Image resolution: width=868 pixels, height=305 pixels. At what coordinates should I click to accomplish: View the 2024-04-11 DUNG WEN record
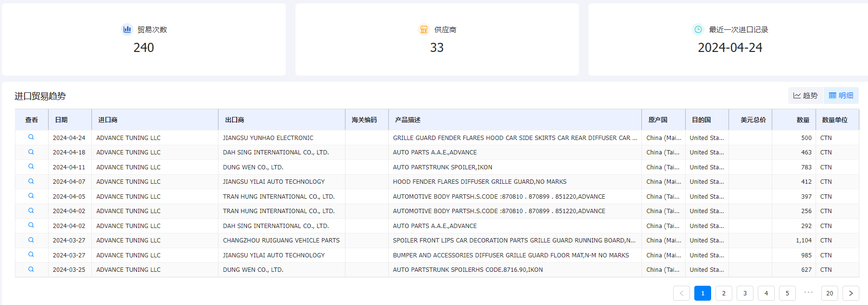tap(31, 167)
